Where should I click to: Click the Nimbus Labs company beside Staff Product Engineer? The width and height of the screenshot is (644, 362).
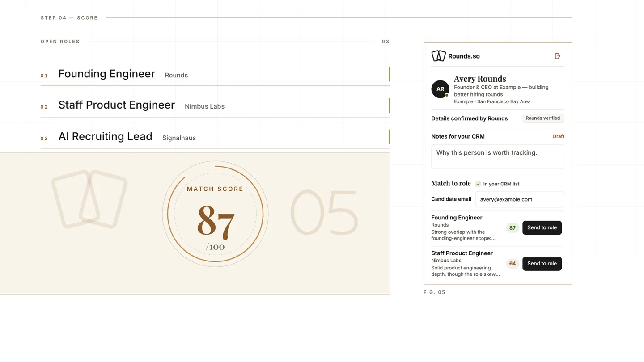[x=204, y=106]
